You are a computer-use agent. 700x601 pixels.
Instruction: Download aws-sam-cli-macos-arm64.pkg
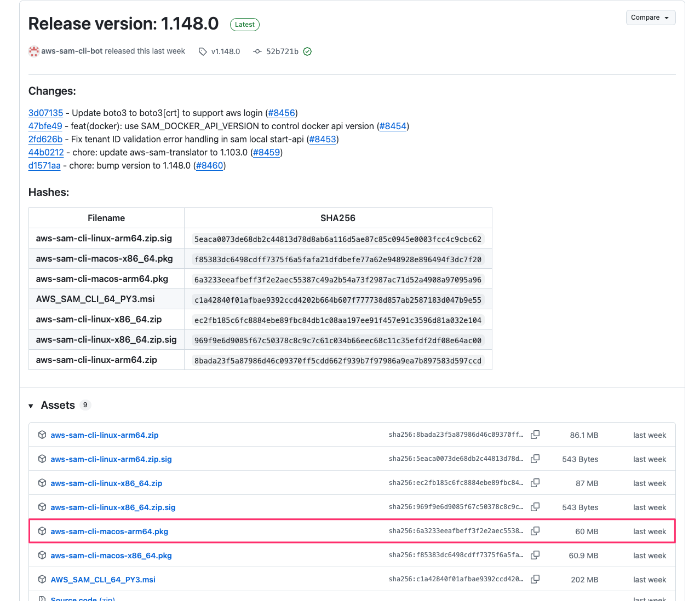[110, 531]
